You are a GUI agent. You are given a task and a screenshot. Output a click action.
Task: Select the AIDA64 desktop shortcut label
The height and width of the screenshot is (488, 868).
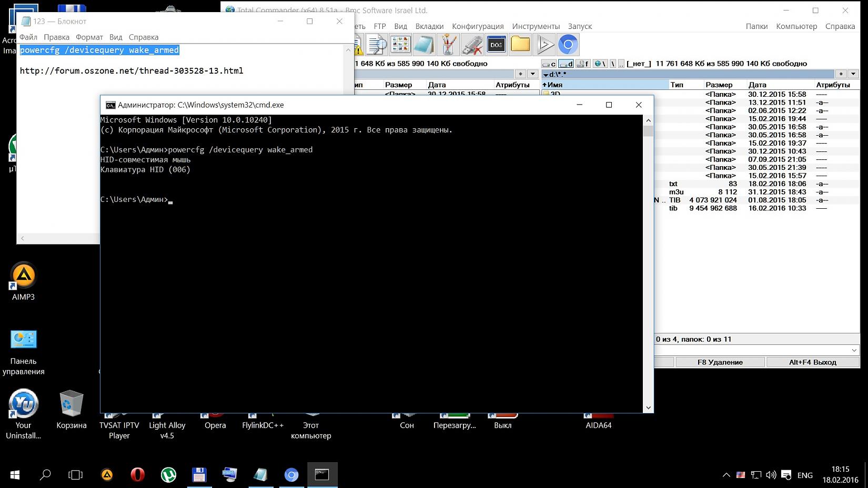(599, 425)
